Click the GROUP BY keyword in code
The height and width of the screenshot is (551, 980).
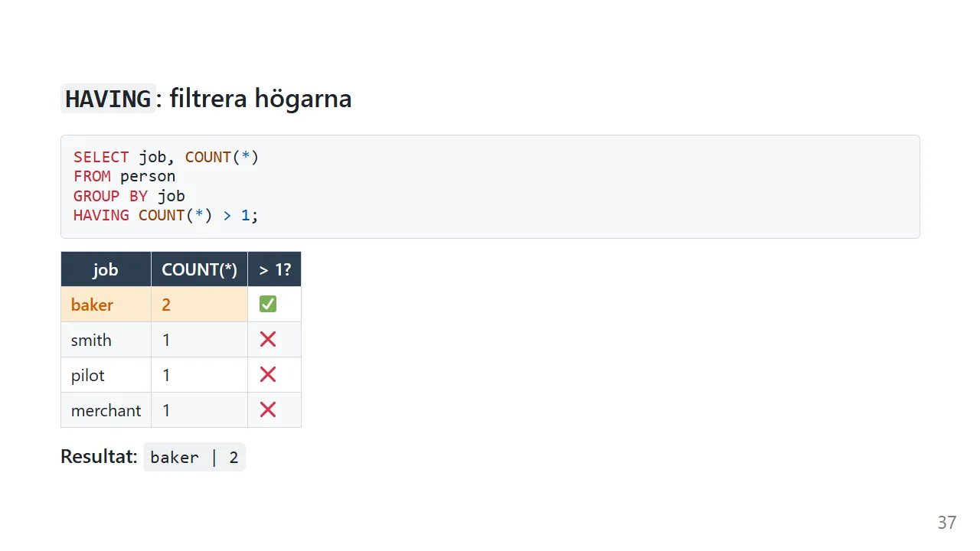(110, 196)
